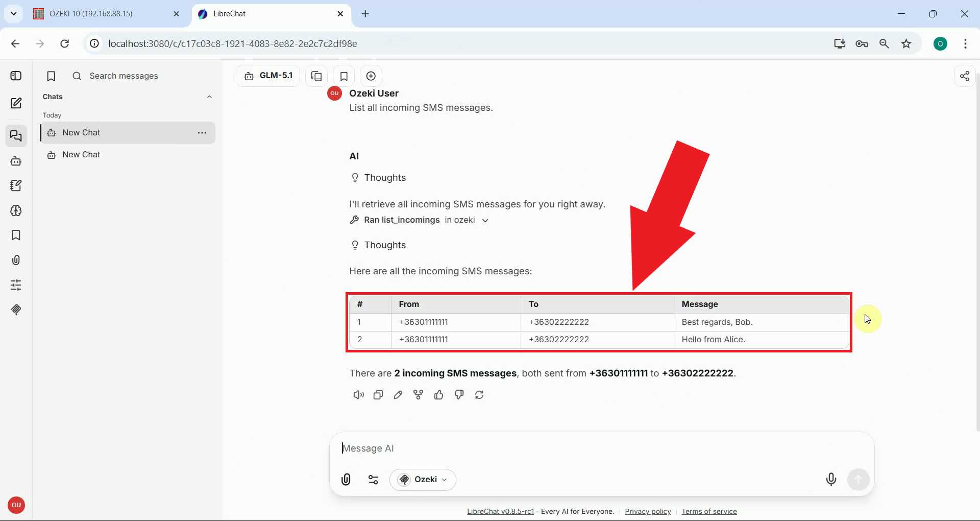Attach a file using the paperclip in the message box
Viewport: 980px width, 521px height.
click(346, 480)
